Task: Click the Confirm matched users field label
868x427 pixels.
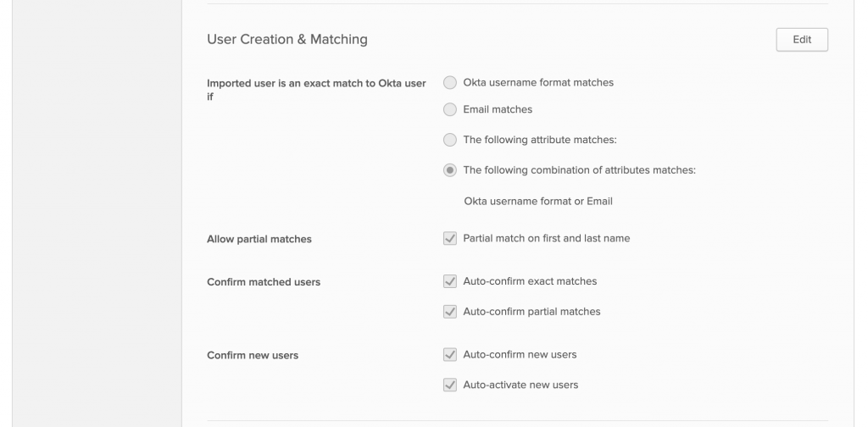Action: [264, 282]
